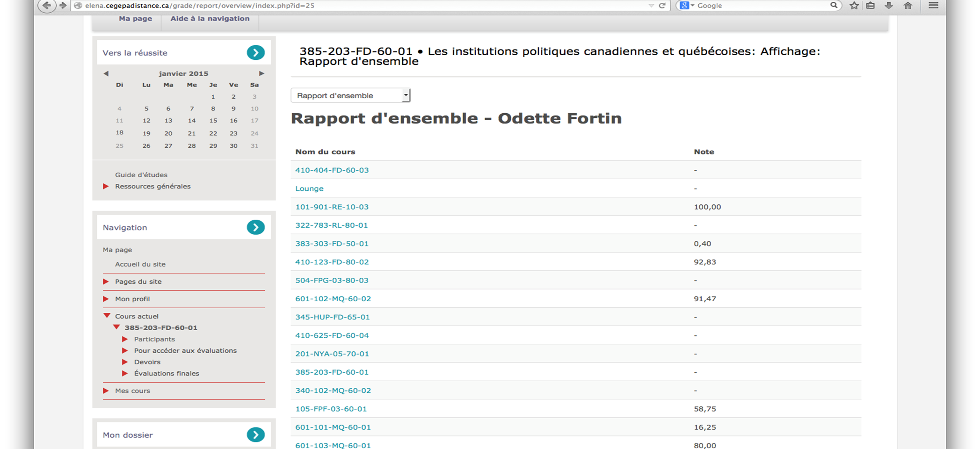Click the Vers la réussite arrow icon
The width and height of the screenshot is (980, 449).
click(255, 52)
